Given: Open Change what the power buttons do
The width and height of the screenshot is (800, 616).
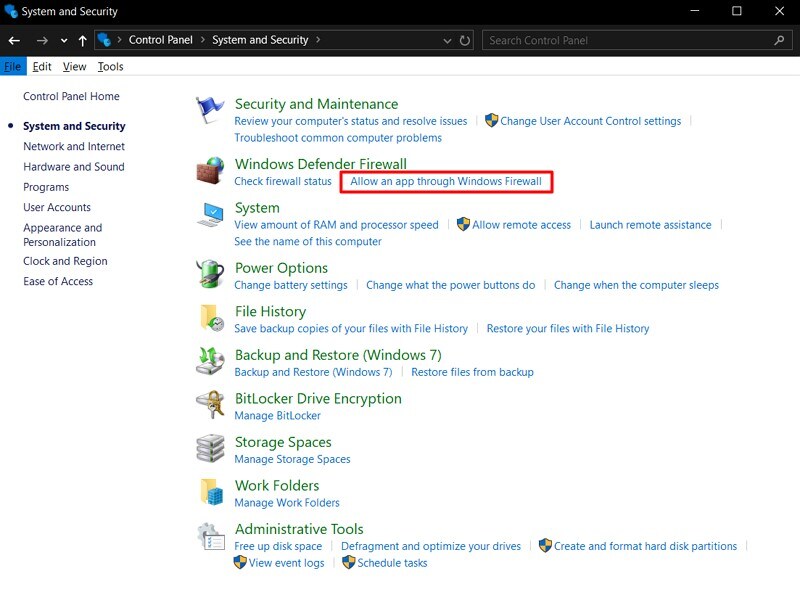Looking at the screenshot, I should (x=451, y=285).
